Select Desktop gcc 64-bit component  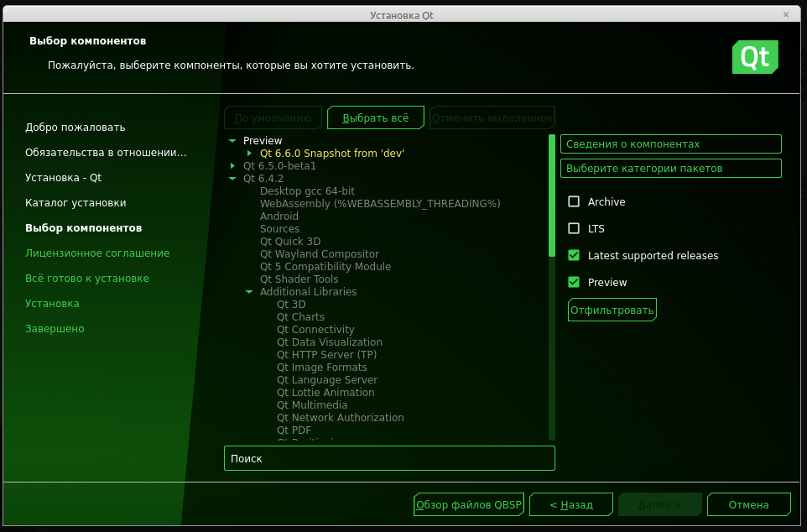[307, 191]
